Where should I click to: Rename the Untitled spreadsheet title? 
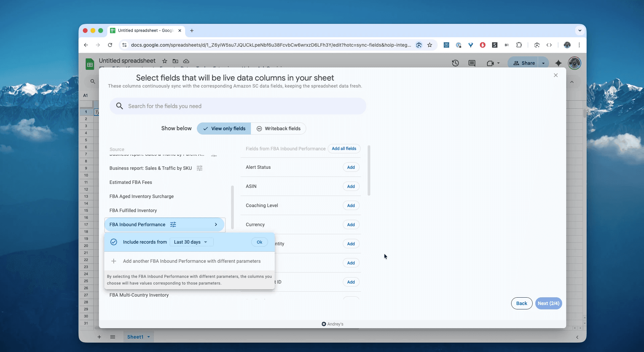[127, 61]
